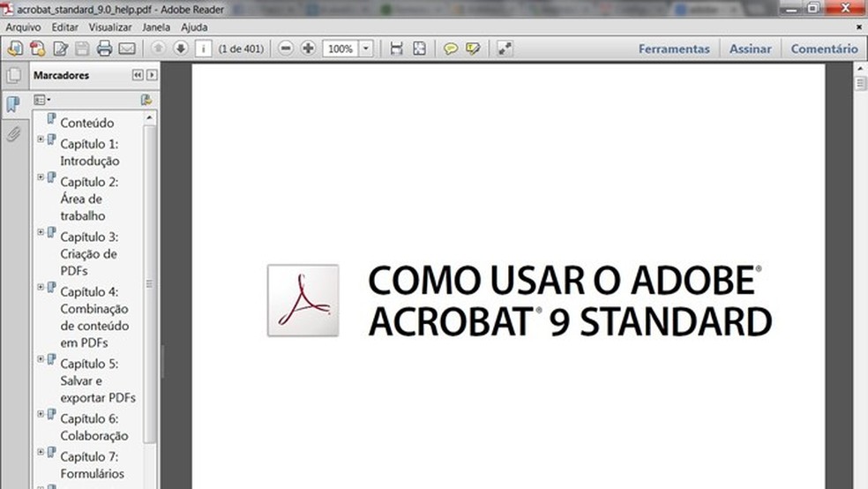
Task: Open the Assinar pane
Action: [x=750, y=49]
